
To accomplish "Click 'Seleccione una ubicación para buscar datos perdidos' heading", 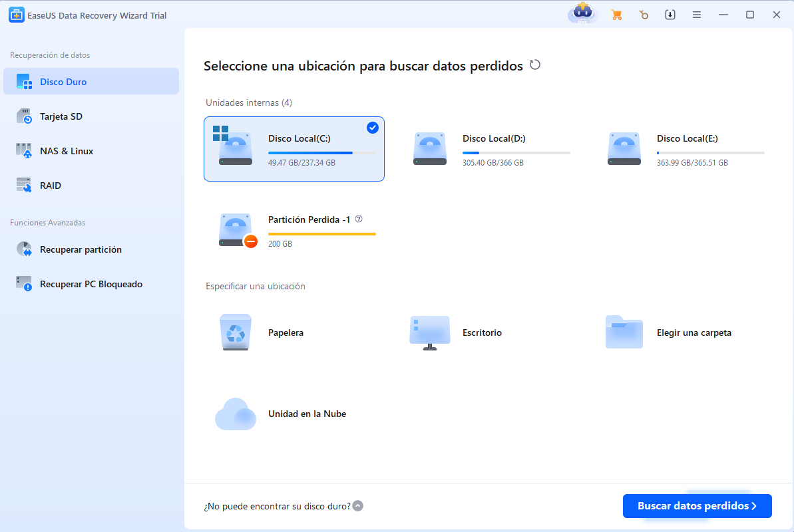I will coord(363,66).
